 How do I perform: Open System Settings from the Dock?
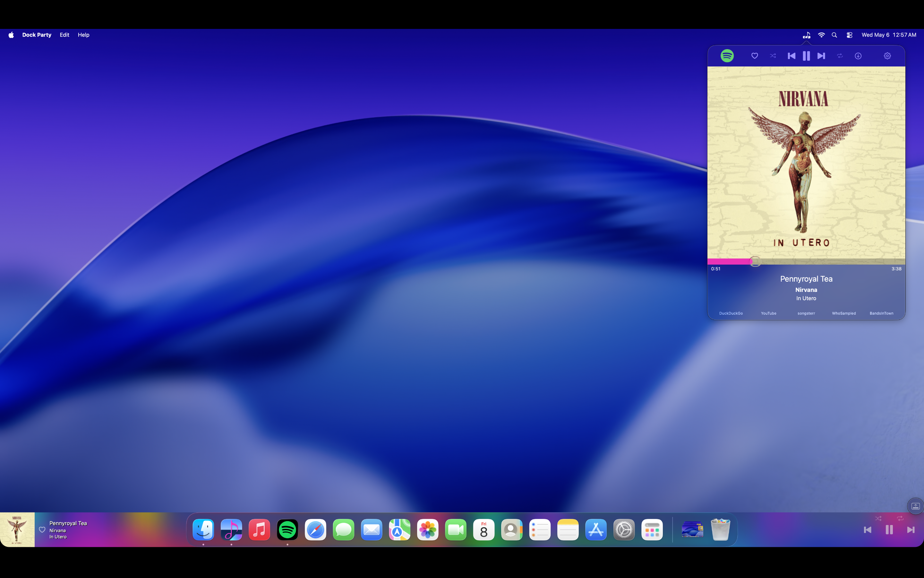click(624, 530)
